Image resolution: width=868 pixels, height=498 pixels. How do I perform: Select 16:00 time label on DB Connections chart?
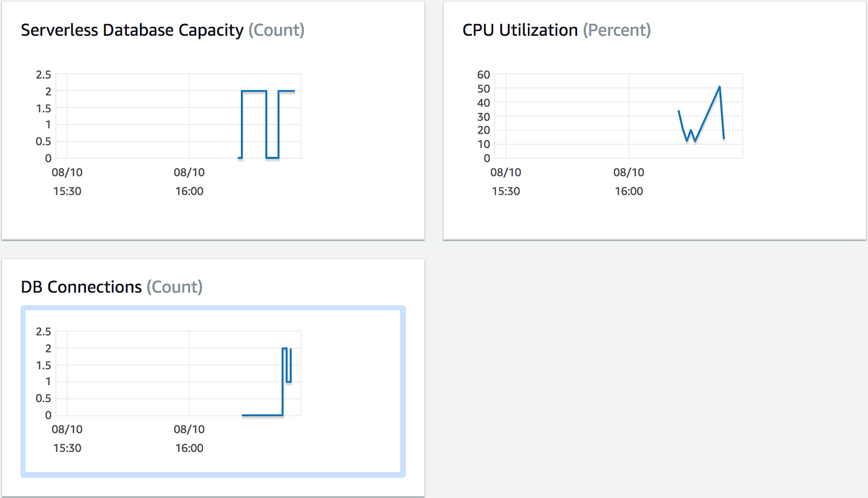(x=189, y=448)
